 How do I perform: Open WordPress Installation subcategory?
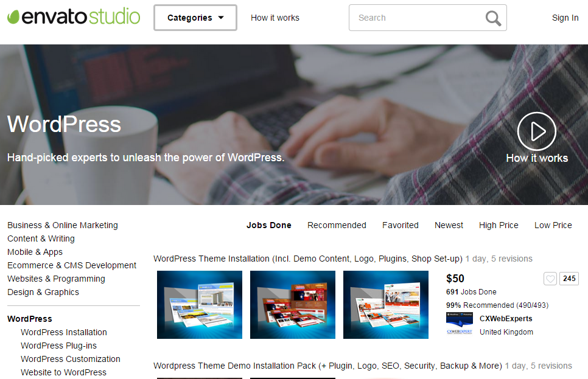click(64, 333)
